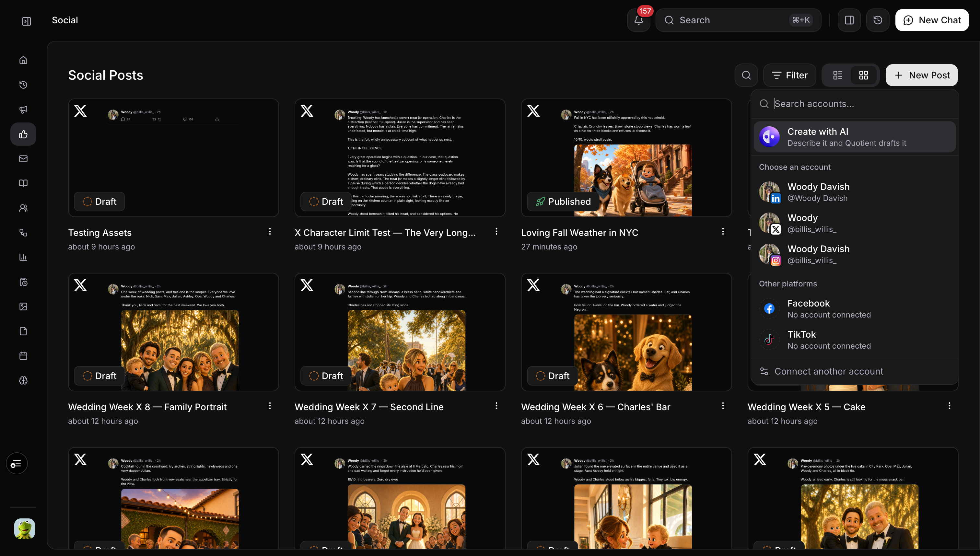The height and width of the screenshot is (556, 980).
Task: Select Woody @billis_willis_ X account
Action: coord(855,223)
